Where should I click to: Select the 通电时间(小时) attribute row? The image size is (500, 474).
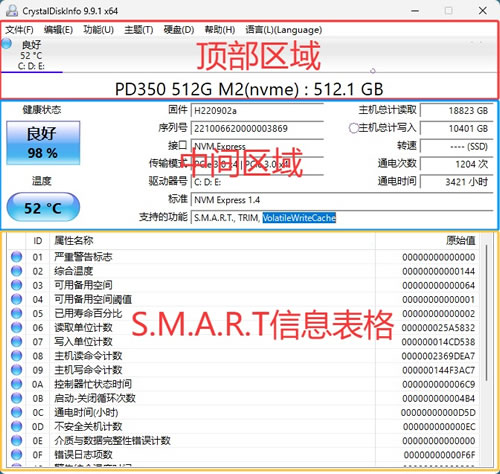tap(243, 412)
